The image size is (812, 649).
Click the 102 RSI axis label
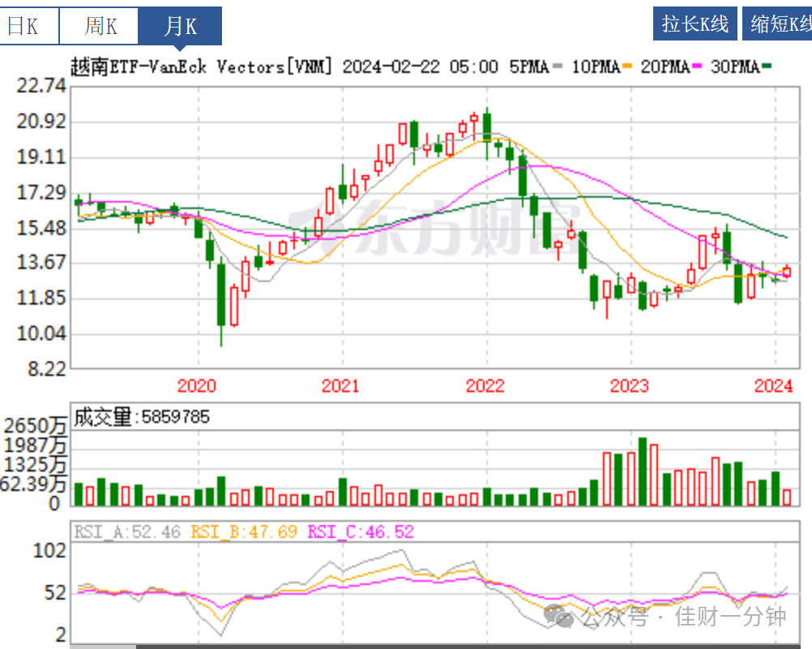click(x=49, y=551)
